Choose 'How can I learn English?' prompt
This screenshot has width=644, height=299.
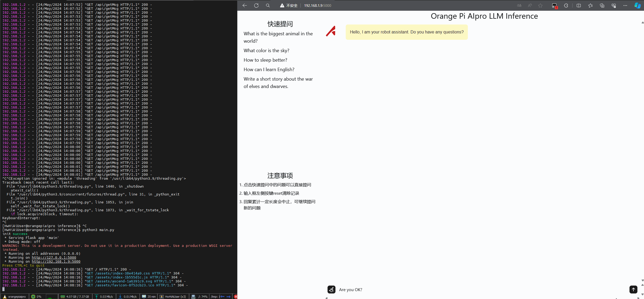coord(269,70)
